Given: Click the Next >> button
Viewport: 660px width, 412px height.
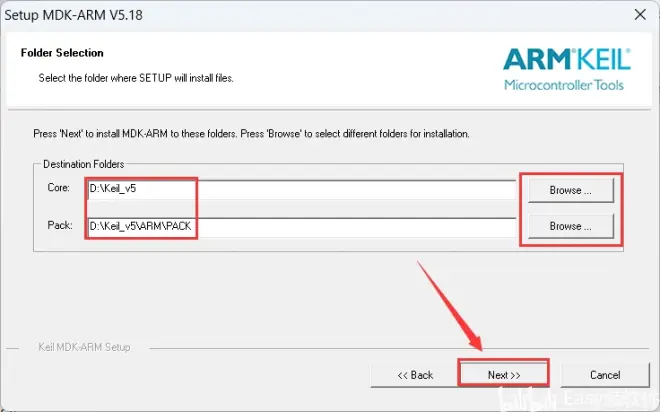Looking at the screenshot, I should [x=503, y=375].
